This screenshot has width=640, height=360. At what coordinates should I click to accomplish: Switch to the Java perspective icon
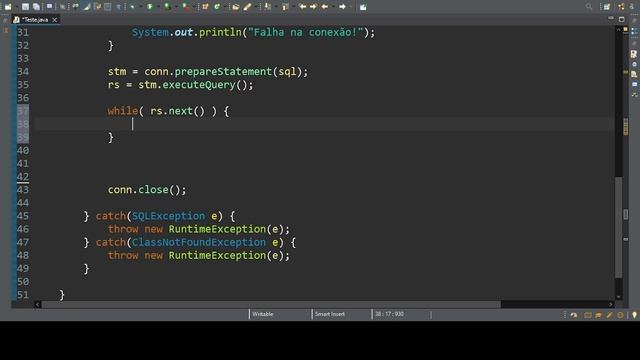pos(621,7)
